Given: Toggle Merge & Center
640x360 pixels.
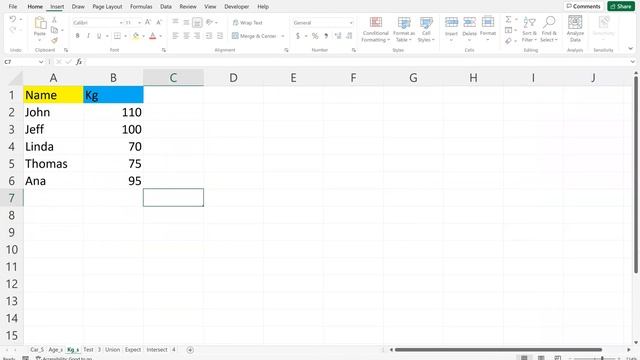Looking at the screenshot, I should pos(255,36).
